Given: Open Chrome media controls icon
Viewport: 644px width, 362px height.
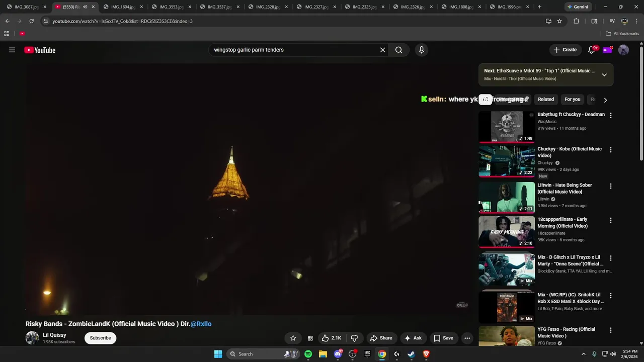Looking at the screenshot, I should tap(612, 21).
